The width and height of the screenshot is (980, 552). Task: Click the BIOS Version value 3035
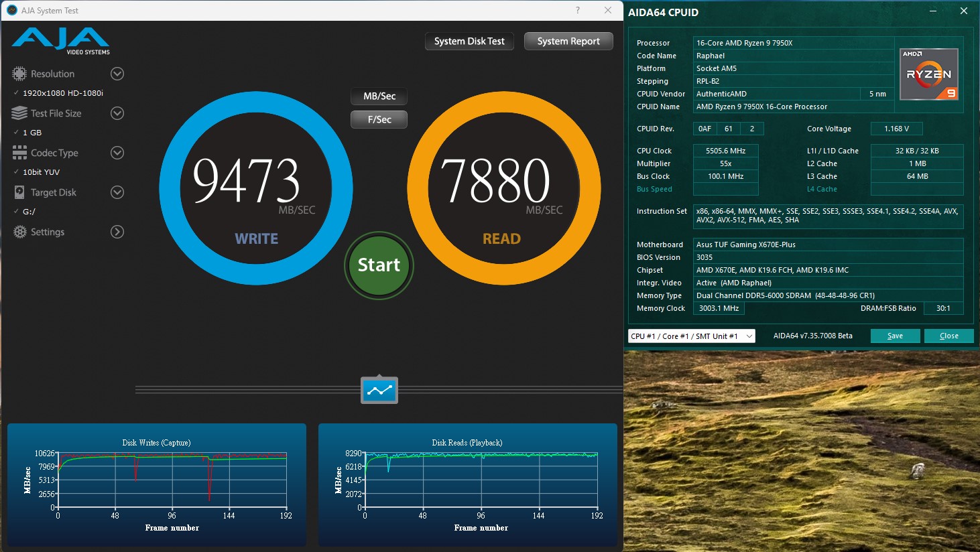pos(829,257)
